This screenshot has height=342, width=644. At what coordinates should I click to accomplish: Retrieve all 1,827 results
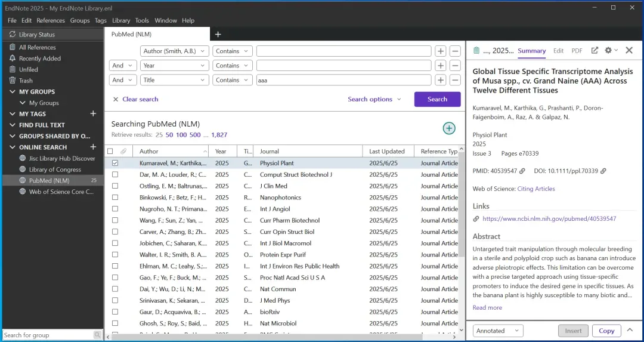point(219,135)
